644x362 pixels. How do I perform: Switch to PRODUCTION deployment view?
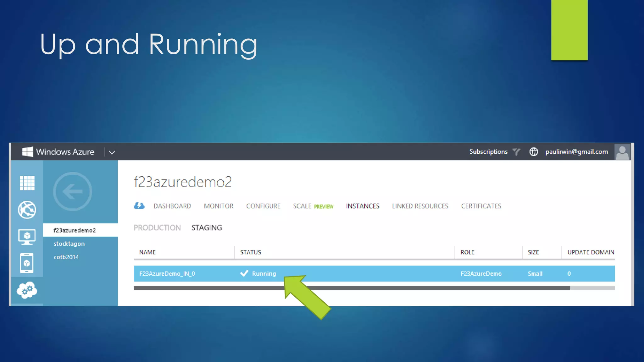tap(157, 228)
